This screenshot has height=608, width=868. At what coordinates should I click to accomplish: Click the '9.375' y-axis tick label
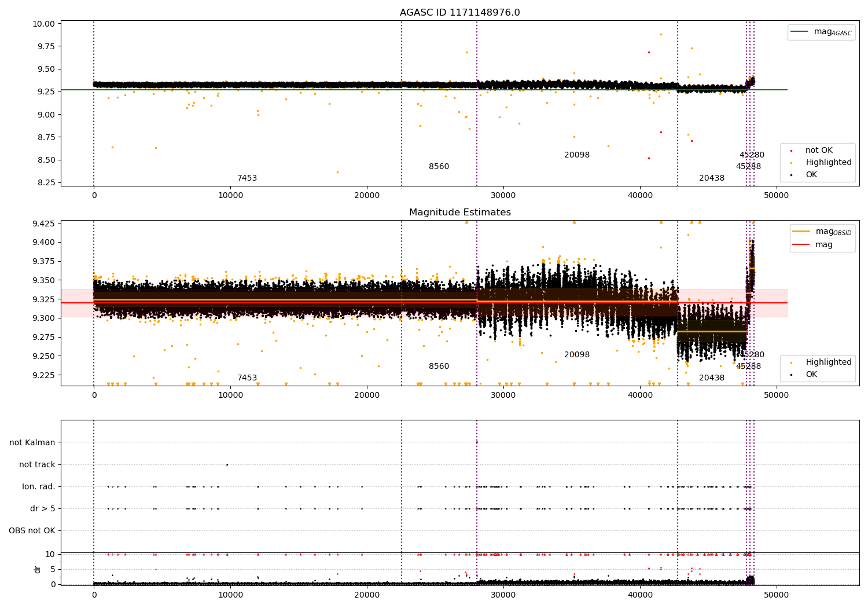tap(46, 261)
